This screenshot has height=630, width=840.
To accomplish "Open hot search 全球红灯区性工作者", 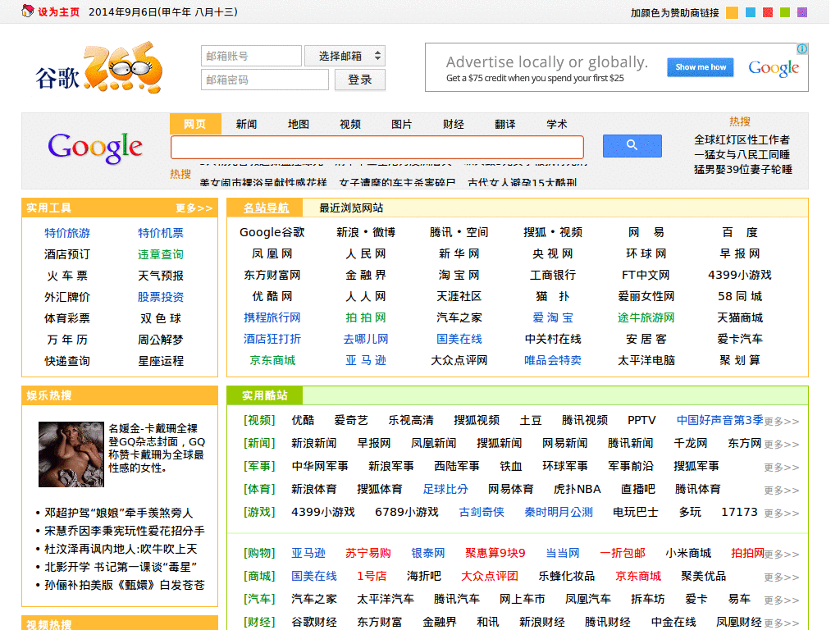I will [742, 139].
